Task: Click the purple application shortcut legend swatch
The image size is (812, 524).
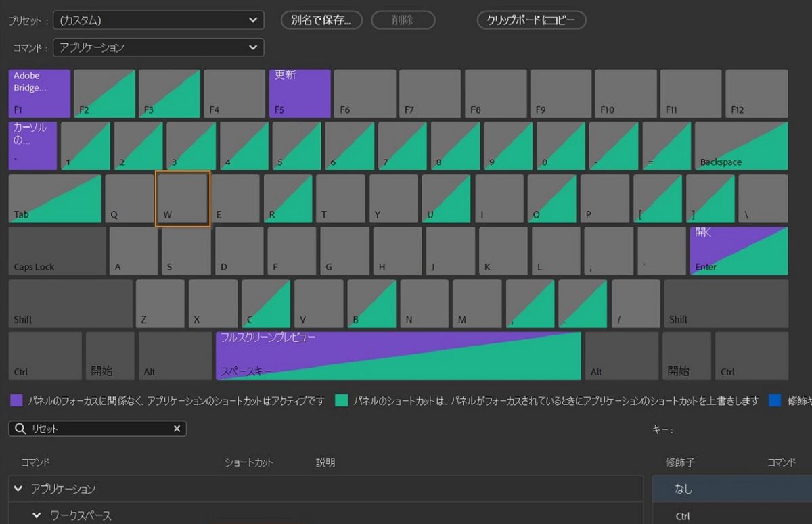Action: pyautogui.click(x=16, y=401)
